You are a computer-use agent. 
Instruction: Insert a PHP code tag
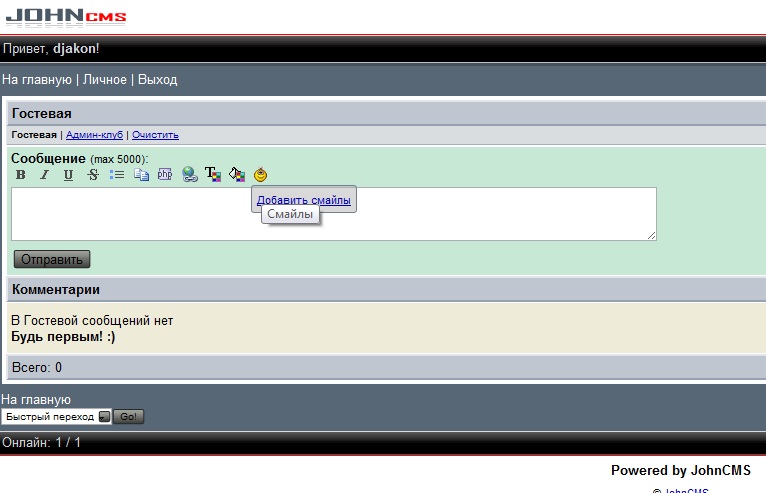click(x=165, y=174)
